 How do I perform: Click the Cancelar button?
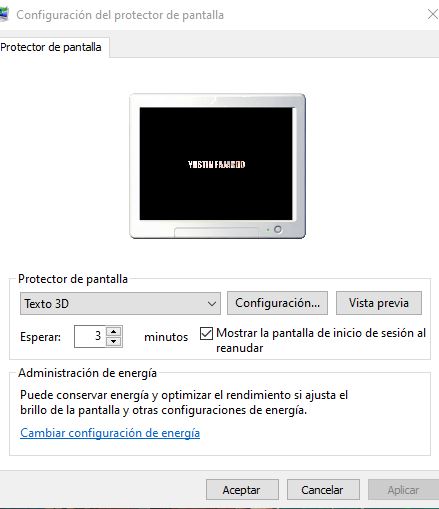323,490
